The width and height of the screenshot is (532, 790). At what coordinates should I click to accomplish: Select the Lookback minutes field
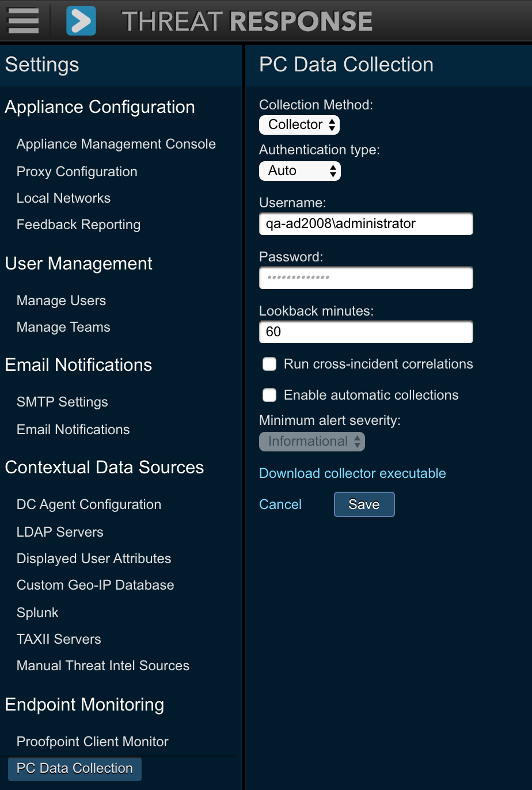point(366,332)
